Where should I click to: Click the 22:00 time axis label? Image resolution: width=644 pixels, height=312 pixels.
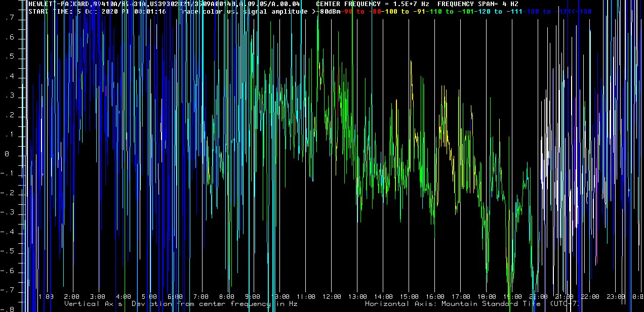[x=590, y=297]
